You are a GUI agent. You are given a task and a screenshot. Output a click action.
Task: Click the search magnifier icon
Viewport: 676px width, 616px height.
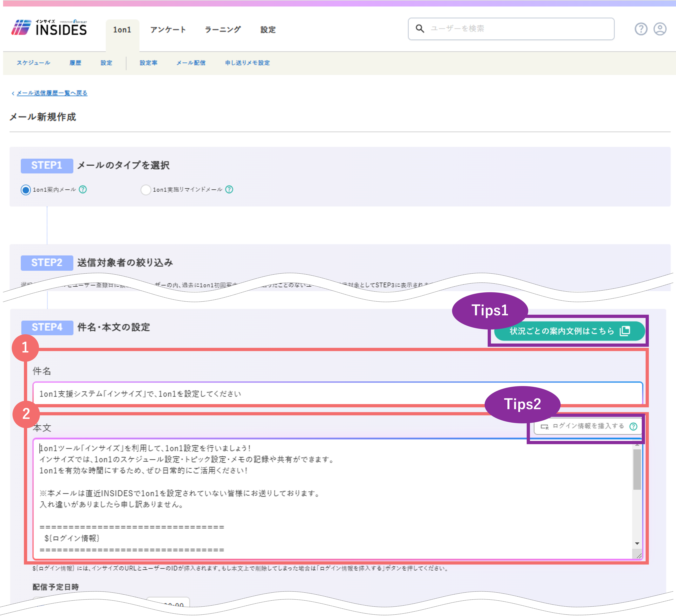[x=420, y=29]
